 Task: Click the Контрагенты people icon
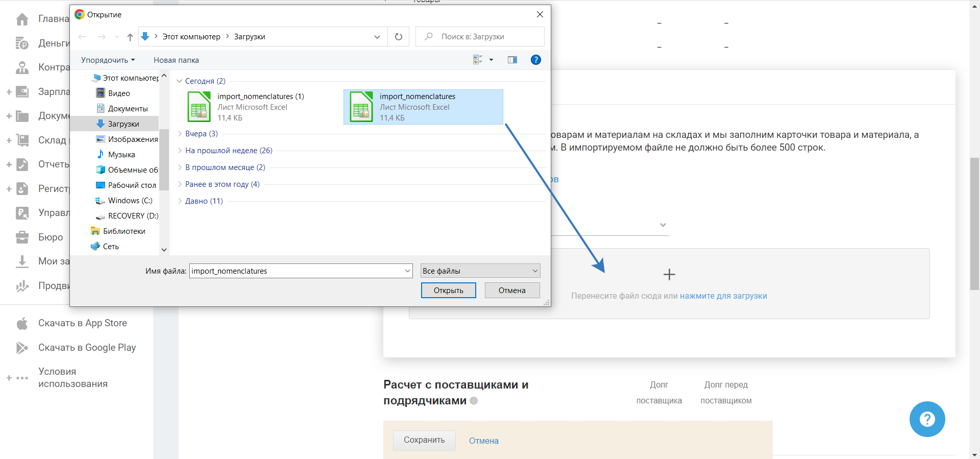coord(22,67)
